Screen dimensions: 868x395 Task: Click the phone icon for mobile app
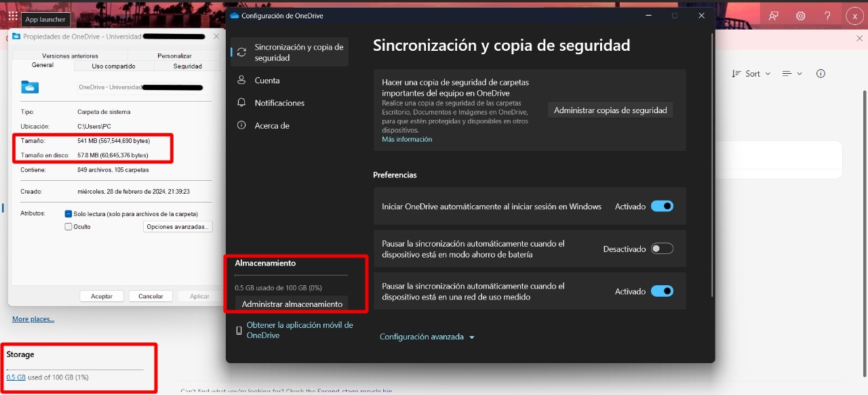[239, 331]
